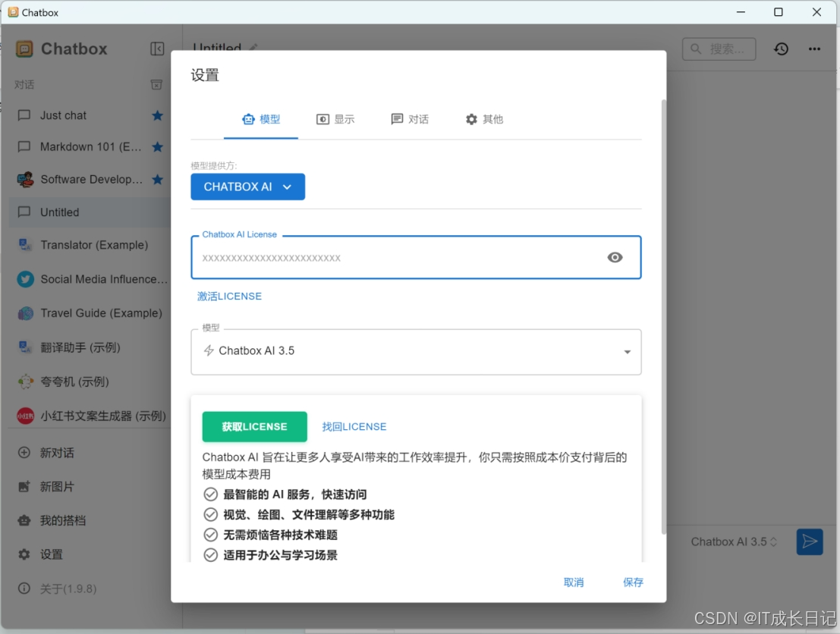Image resolution: width=840 pixels, height=634 pixels.
Task: Open the history clock icon
Action: coord(781,49)
